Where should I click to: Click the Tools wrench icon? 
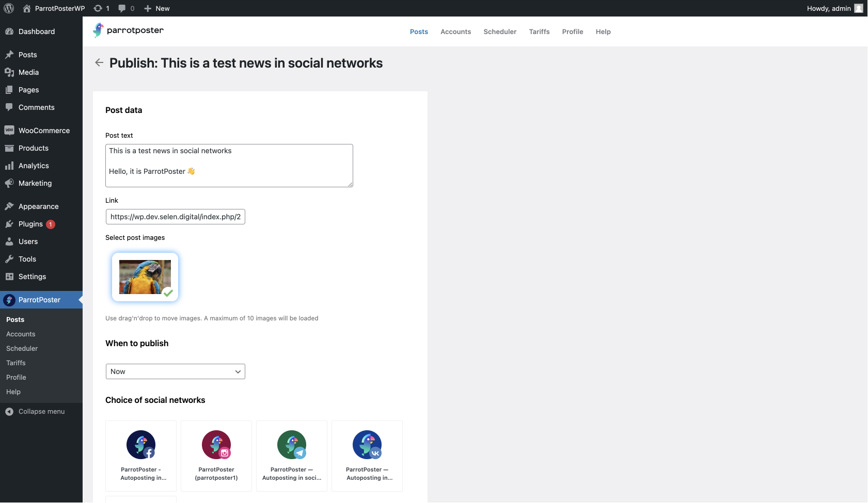click(x=9, y=259)
